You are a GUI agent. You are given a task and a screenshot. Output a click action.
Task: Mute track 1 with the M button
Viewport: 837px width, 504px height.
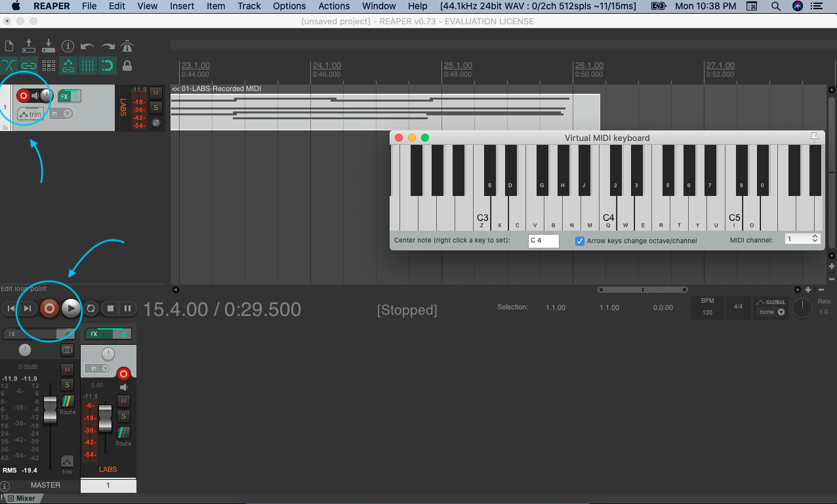tap(155, 92)
